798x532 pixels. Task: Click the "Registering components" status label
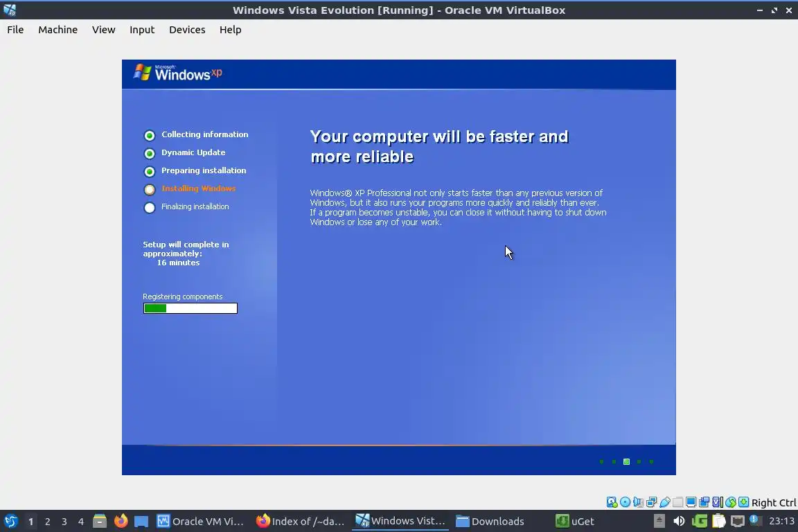pos(183,296)
